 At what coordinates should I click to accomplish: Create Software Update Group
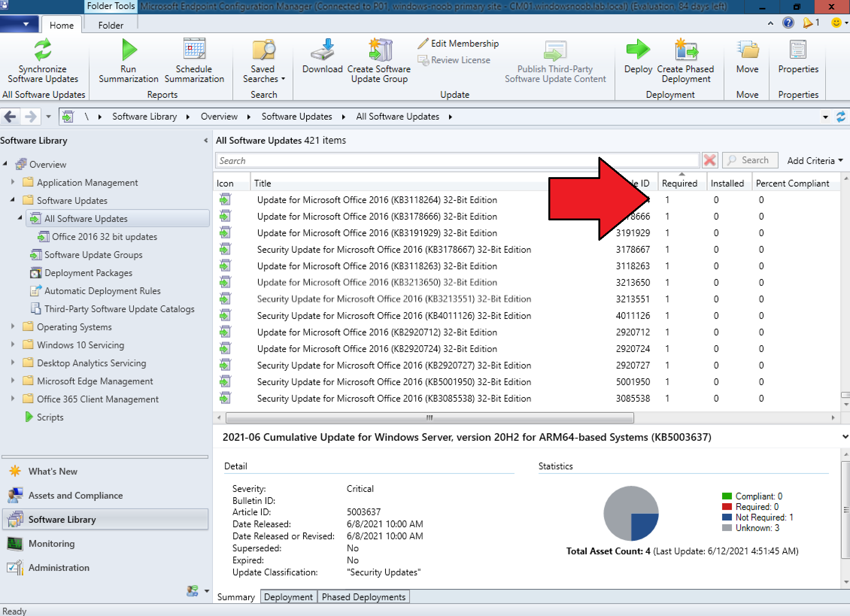[x=379, y=61]
